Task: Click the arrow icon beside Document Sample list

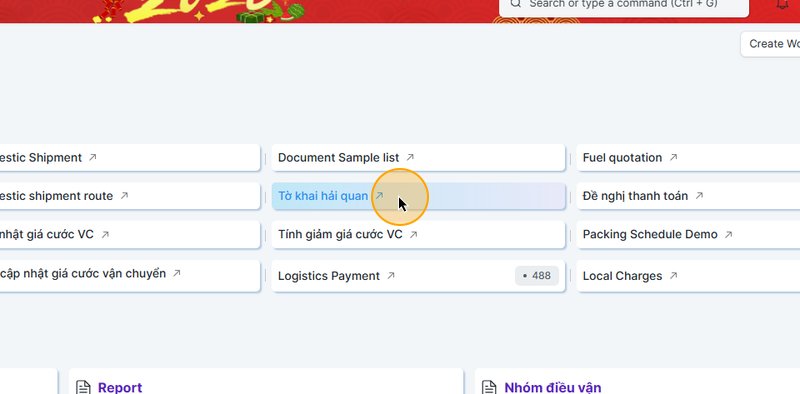Action: [410, 157]
